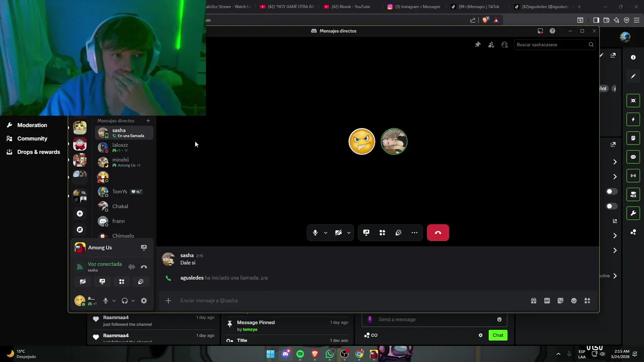
Task: Open the laloxzz direct message
Action: (x=124, y=147)
